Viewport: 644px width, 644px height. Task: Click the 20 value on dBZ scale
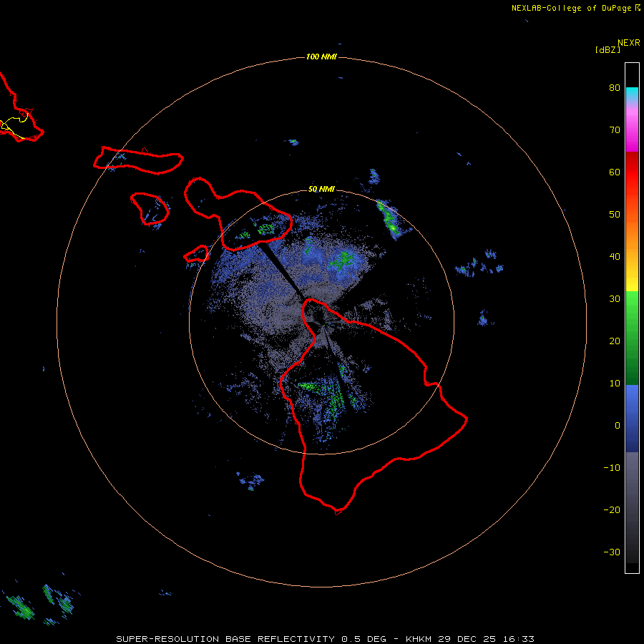(615, 341)
